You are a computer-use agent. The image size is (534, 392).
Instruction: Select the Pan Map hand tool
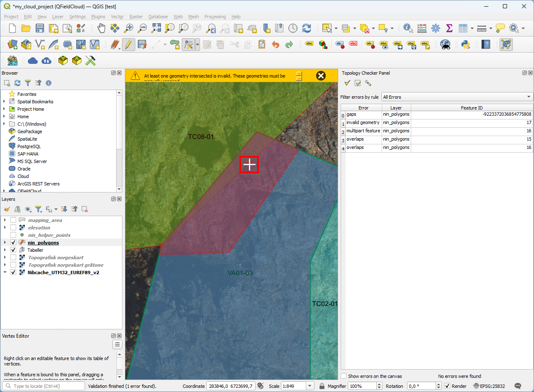pos(101,28)
